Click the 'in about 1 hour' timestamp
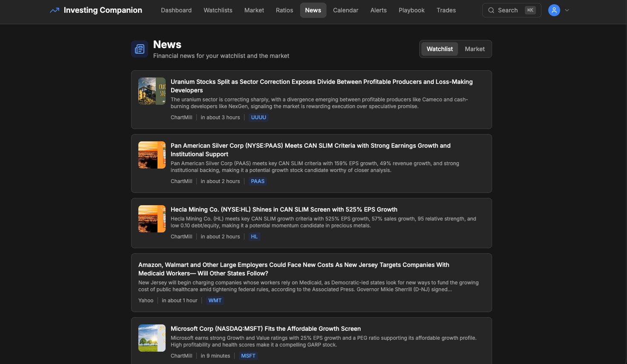The image size is (627, 364). 180,301
